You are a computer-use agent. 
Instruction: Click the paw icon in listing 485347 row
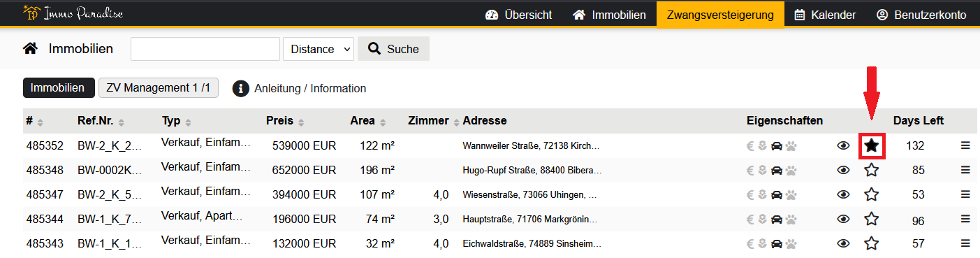(x=791, y=195)
